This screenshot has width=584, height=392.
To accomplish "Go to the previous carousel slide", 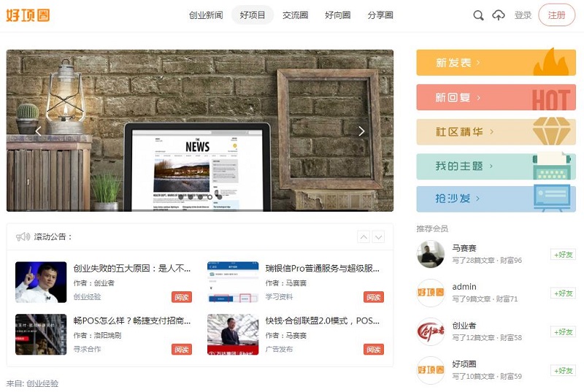I will click(39, 131).
